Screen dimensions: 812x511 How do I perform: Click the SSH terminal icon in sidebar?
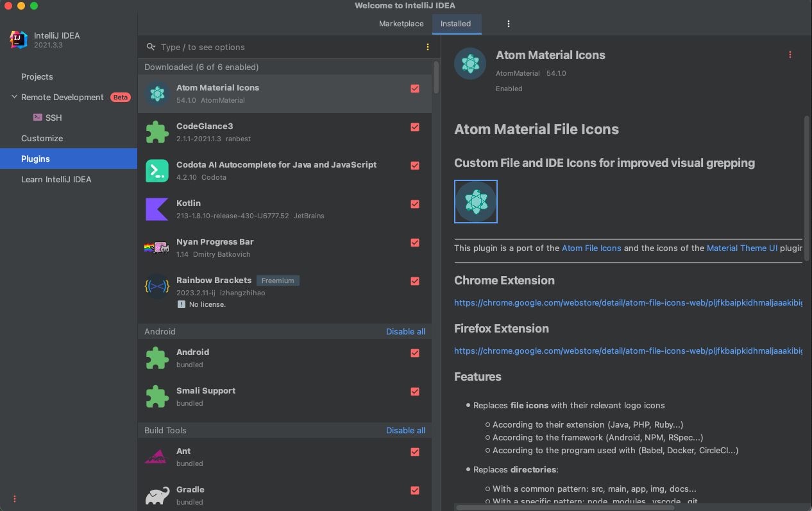click(38, 117)
